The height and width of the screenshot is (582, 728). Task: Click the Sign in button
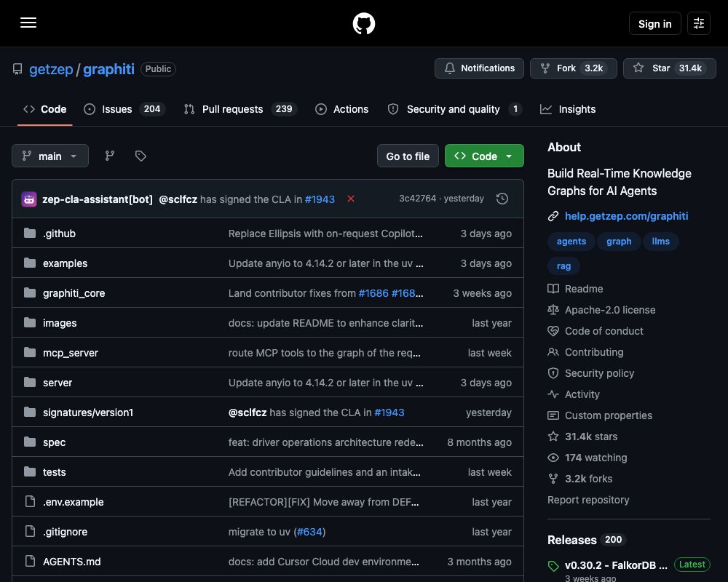654,24
